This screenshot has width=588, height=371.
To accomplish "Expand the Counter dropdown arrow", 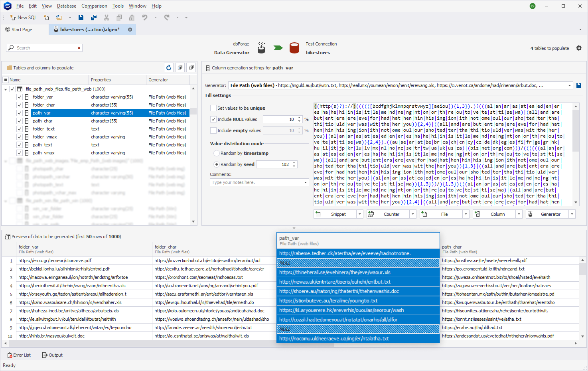I will click(x=413, y=214).
